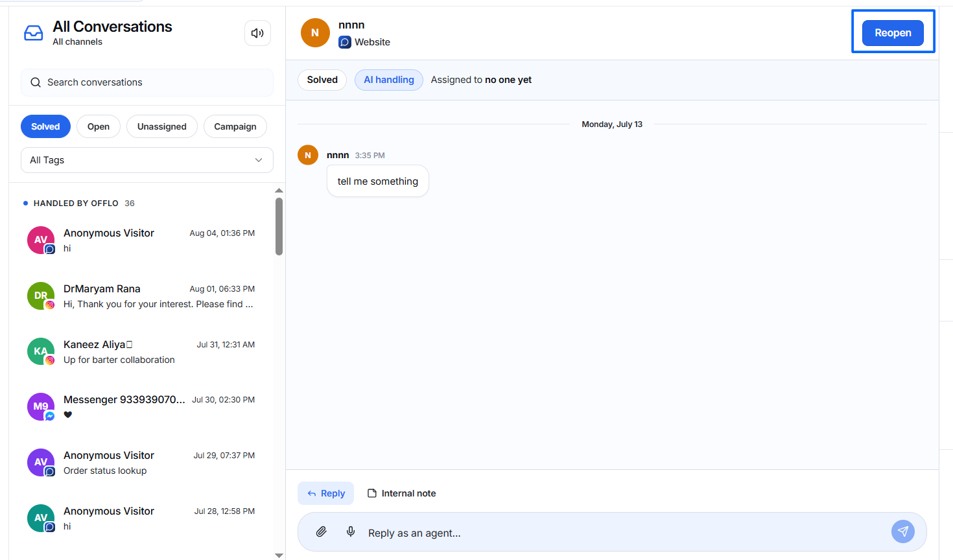Expand the All Tags dropdown
Screen dimensions: 953x560
pyautogui.click(x=147, y=160)
